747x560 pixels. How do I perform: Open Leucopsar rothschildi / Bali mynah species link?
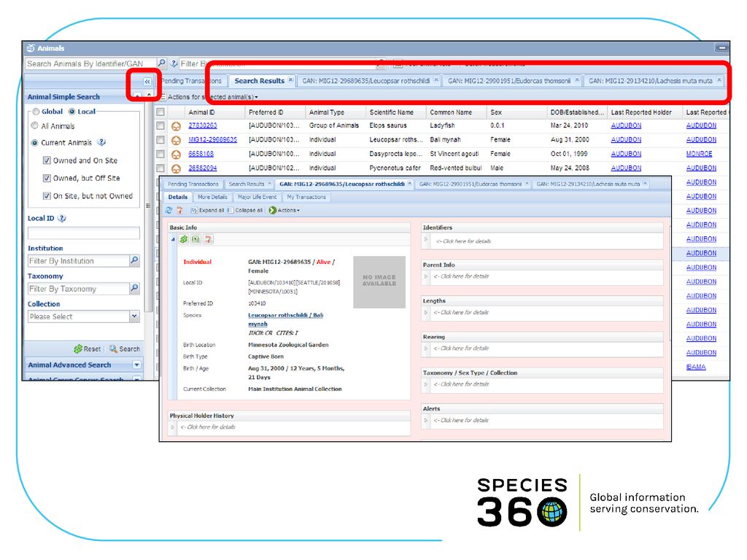pyautogui.click(x=285, y=319)
